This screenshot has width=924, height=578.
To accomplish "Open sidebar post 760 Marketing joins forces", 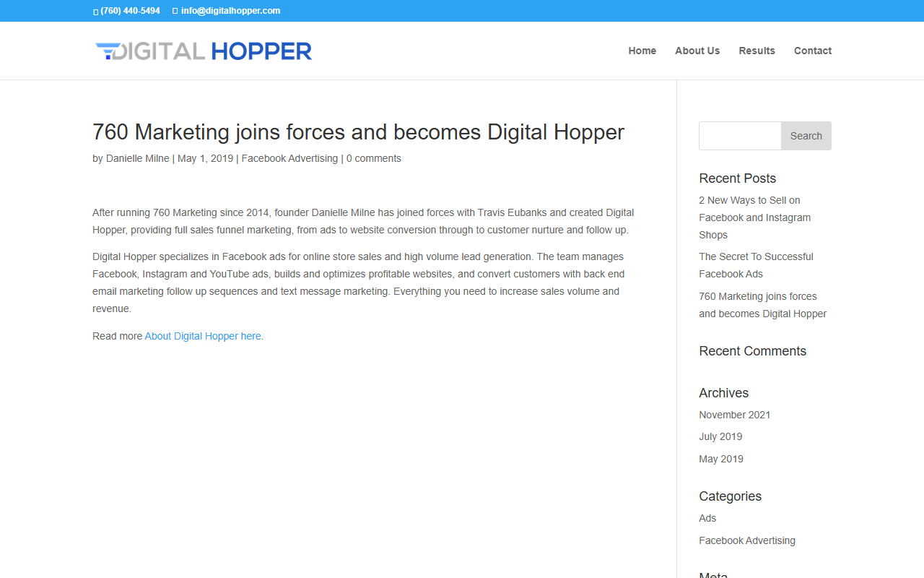I will tap(762, 305).
